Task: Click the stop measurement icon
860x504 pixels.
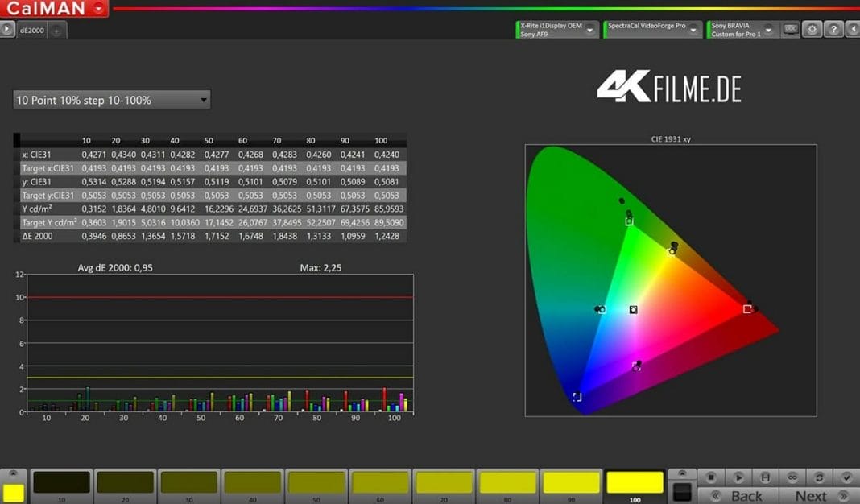Action: [711, 477]
